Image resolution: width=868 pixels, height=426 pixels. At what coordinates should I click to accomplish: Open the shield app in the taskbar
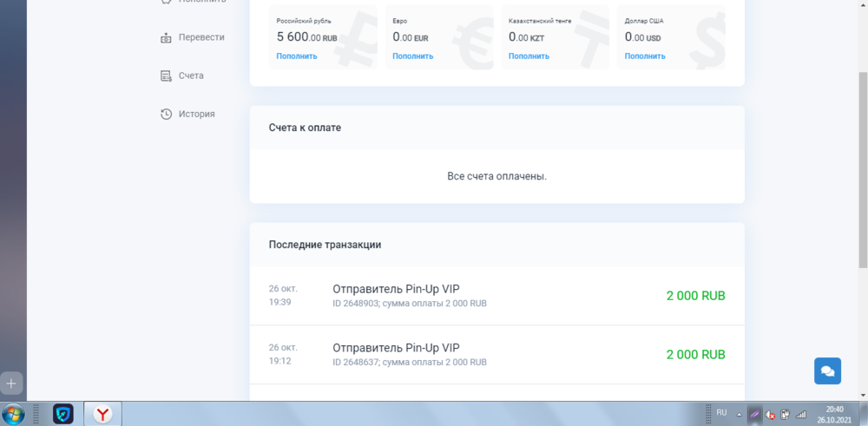[63, 414]
